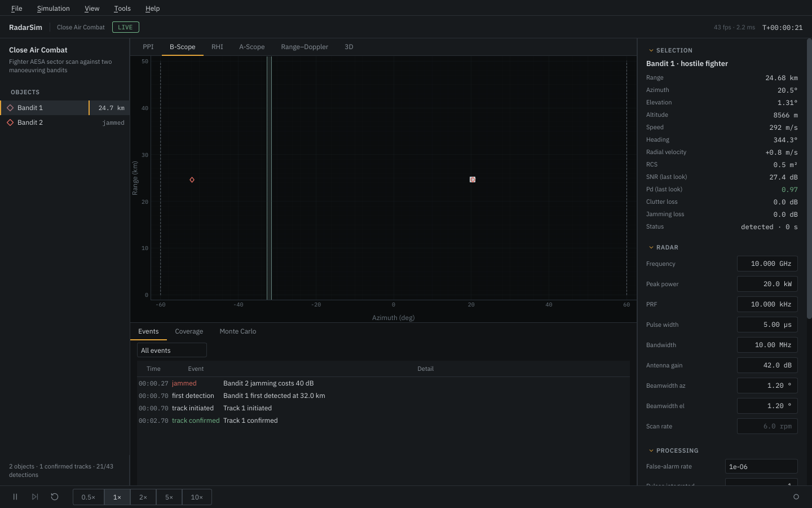This screenshot has height=508, width=812.
Task: Select the 0.5× speed button
Action: coord(89,497)
